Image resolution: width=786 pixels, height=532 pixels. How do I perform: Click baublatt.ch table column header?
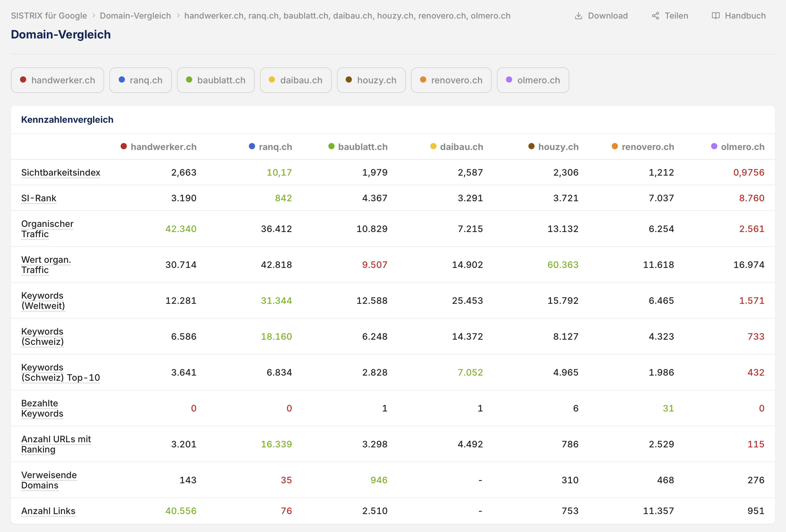358,147
